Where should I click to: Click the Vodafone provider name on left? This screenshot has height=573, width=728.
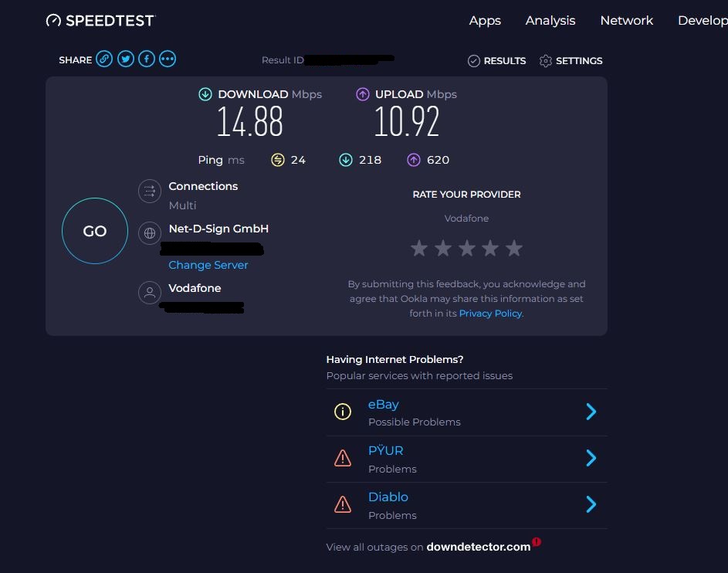(195, 288)
